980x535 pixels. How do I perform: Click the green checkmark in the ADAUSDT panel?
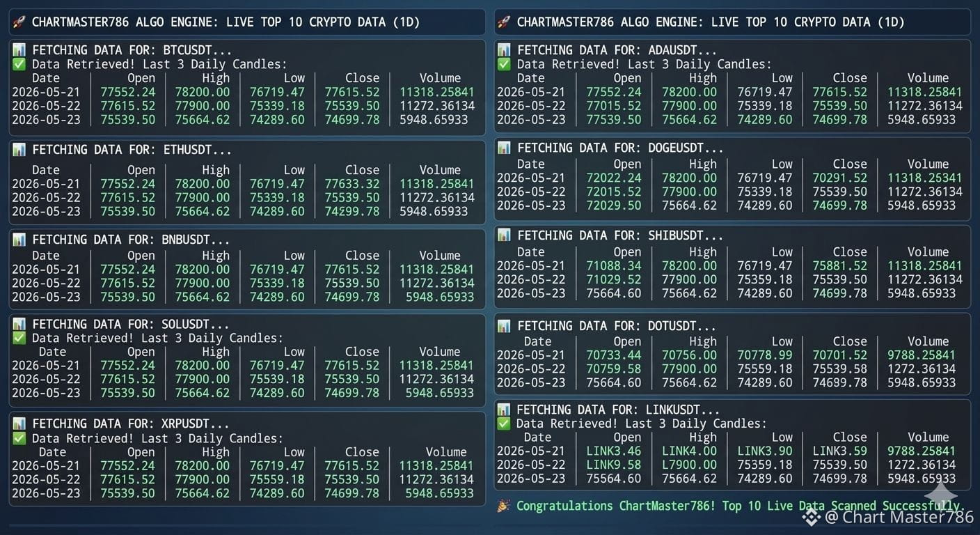pos(504,64)
